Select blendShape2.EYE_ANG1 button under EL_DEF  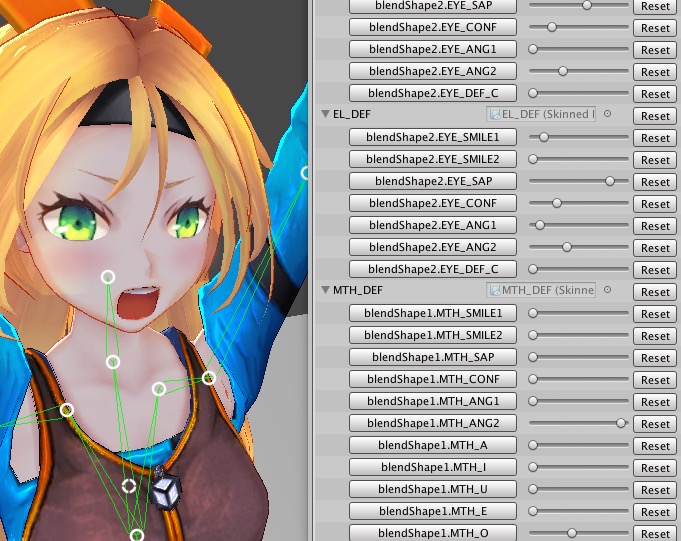click(433, 225)
